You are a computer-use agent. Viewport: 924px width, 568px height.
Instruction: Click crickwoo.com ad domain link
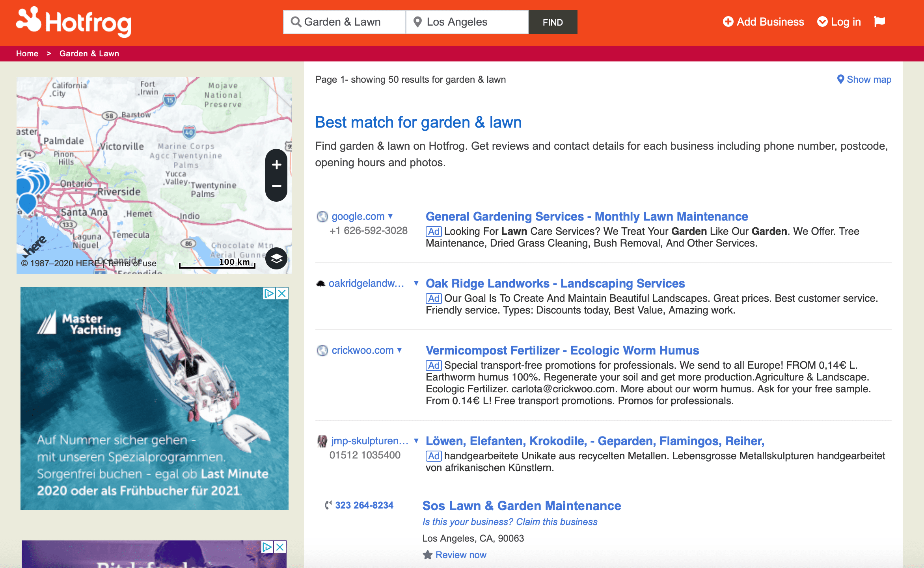click(x=362, y=350)
